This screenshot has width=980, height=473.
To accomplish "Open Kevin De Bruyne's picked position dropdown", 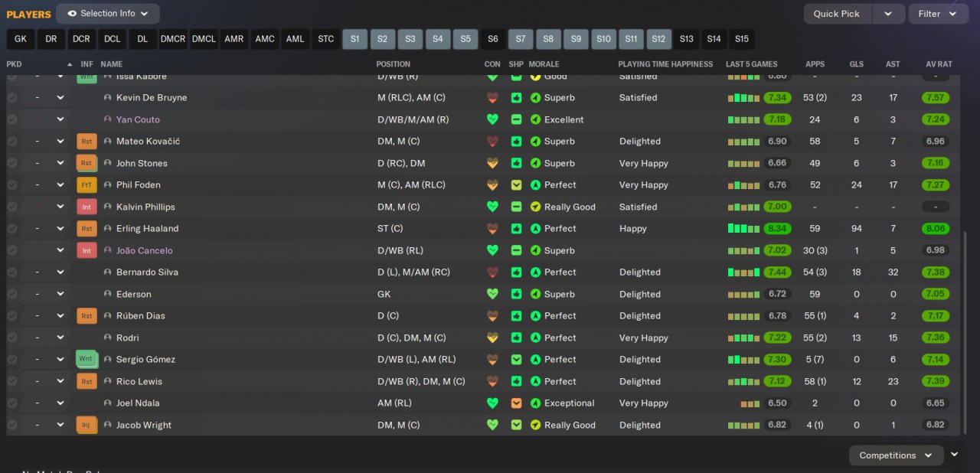I will click(60, 98).
